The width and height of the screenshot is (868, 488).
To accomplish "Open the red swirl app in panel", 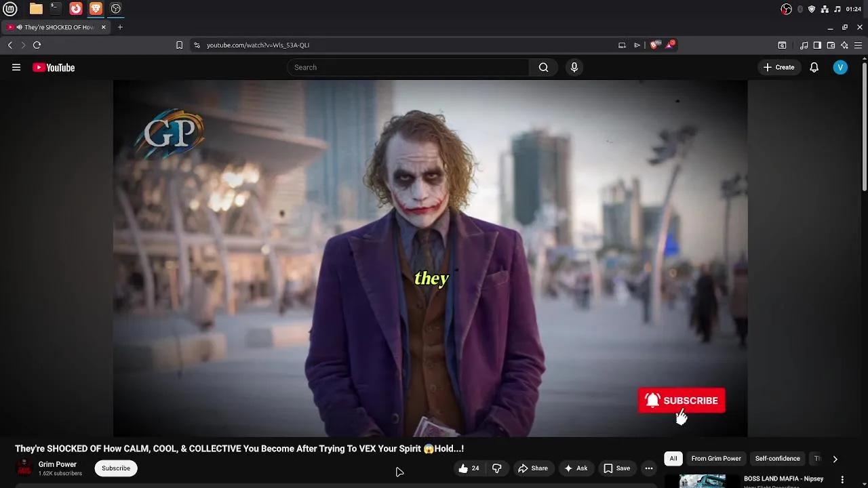I will [76, 9].
